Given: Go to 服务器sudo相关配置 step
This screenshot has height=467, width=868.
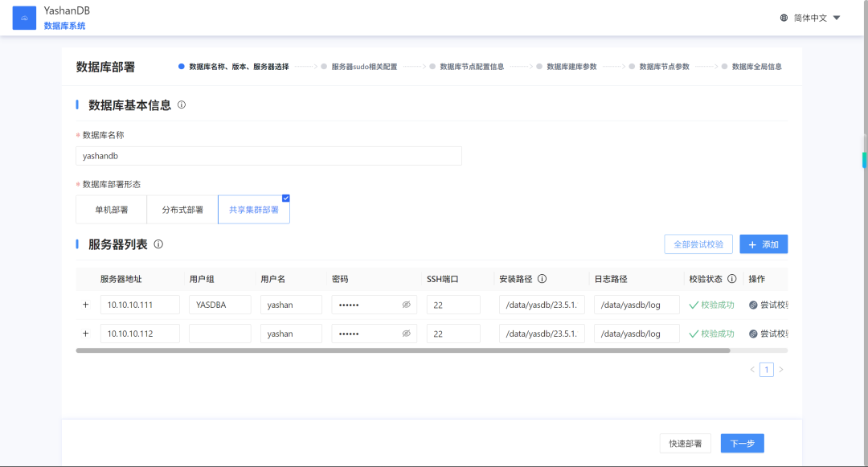Looking at the screenshot, I should pyautogui.click(x=364, y=67).
